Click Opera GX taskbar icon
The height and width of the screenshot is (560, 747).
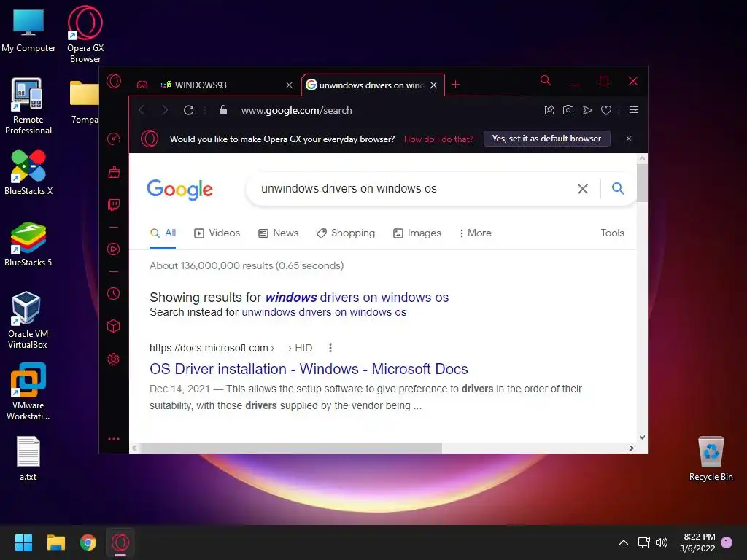tap(120, 542)
